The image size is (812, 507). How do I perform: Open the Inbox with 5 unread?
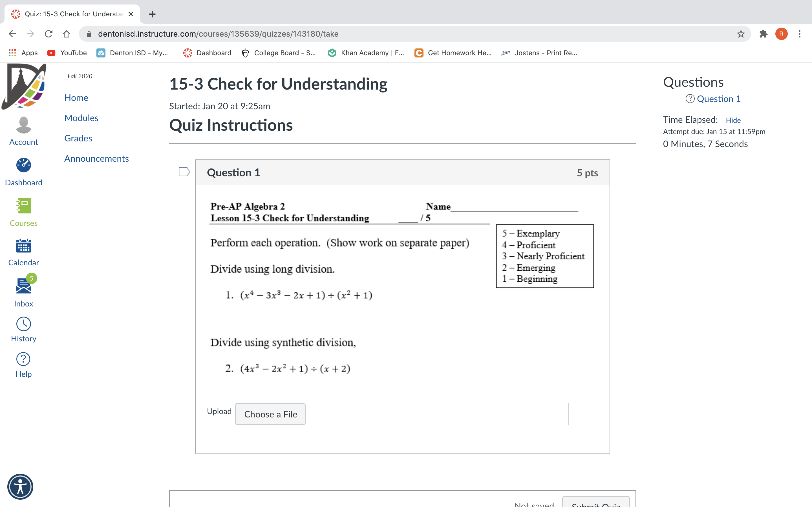pyautogui.click(x=23, y=286)
